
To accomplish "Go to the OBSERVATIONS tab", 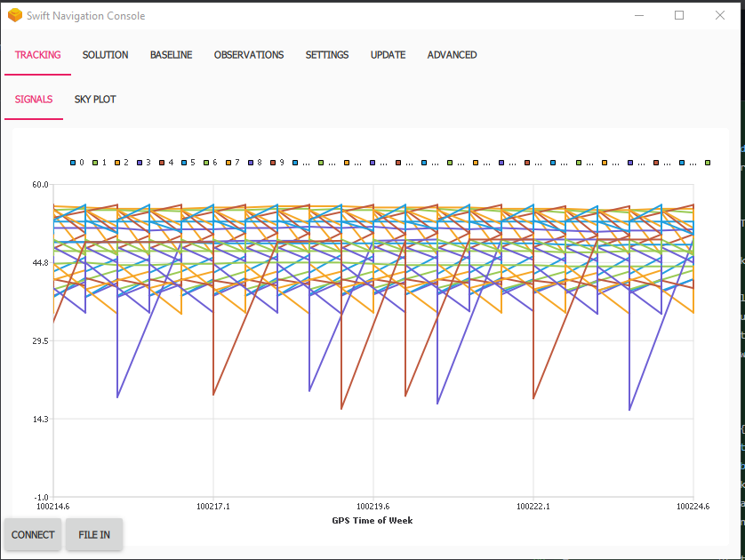I will 249,55.
